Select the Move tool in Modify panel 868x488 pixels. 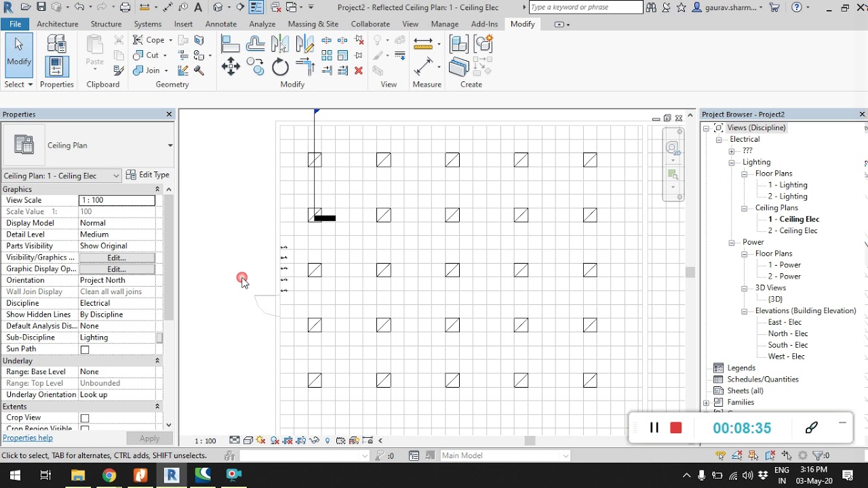[231, 66]
